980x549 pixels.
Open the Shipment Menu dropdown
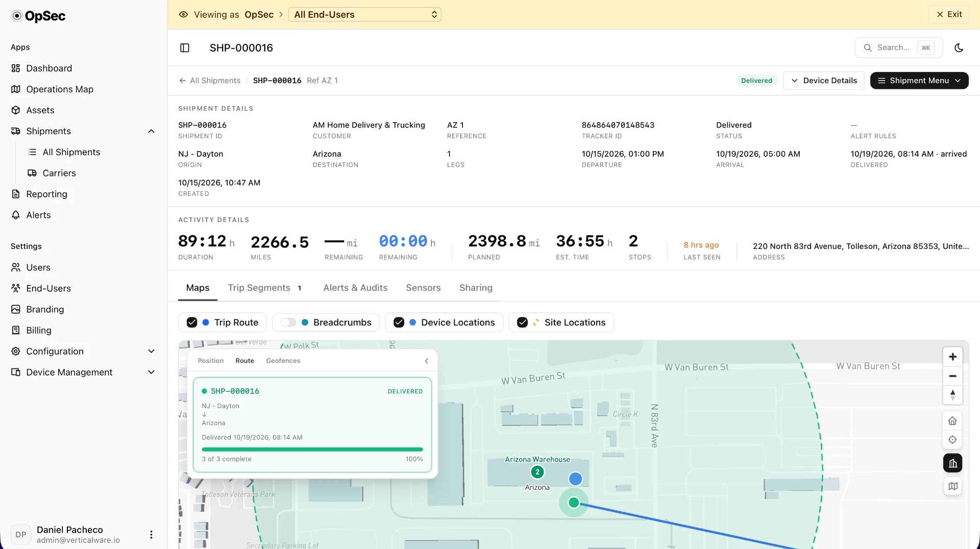[x=919, y=81]
